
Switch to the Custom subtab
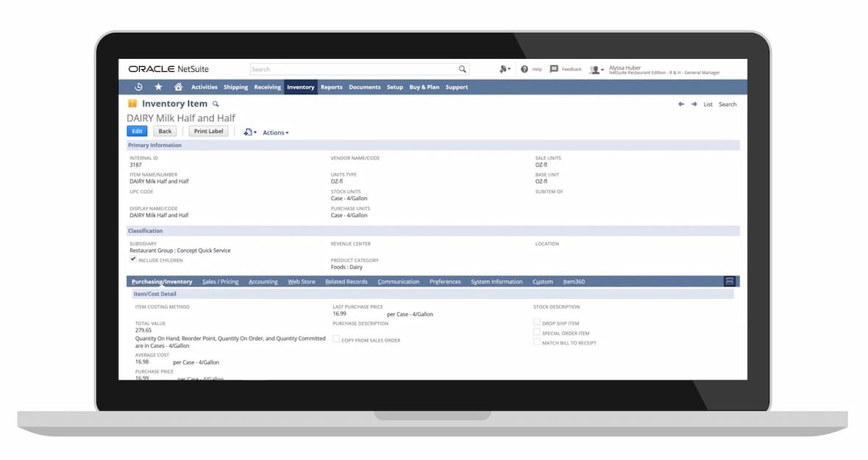click(543, 281)
